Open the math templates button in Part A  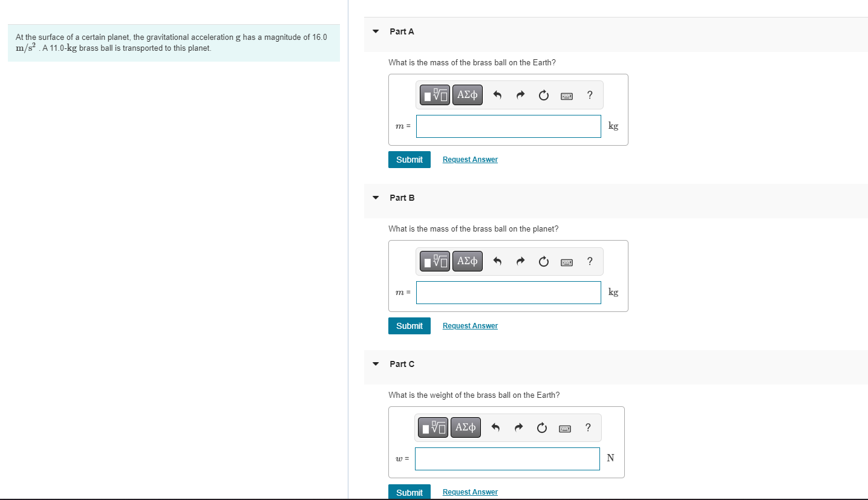pyautogui.click(x=436, y=95)
